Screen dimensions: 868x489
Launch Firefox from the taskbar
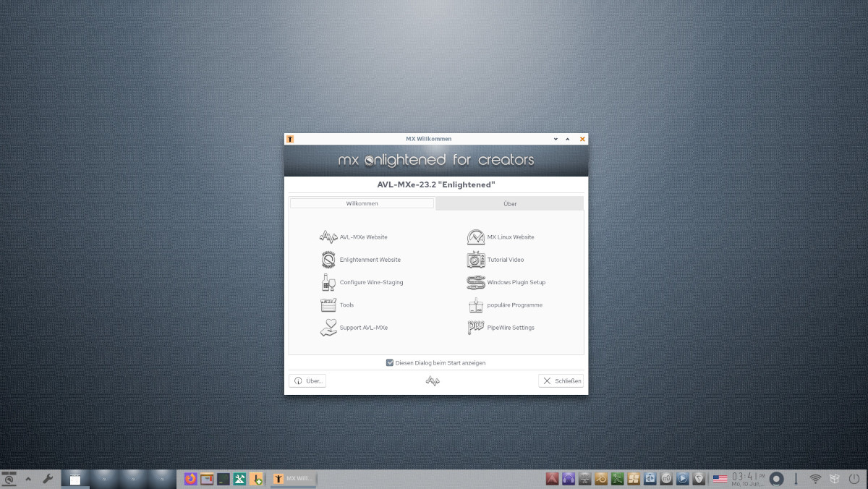tap(191, 479)
